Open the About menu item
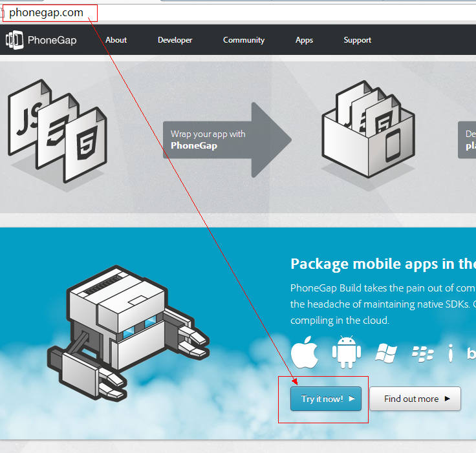The image size is (476, 453). pos(116,40)
